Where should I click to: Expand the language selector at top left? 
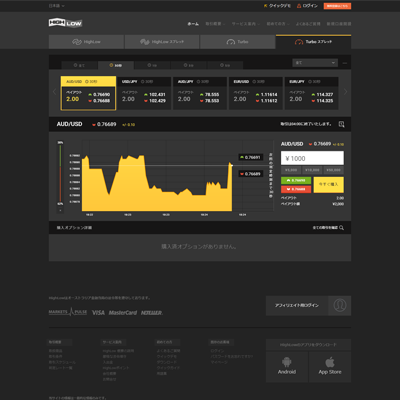click(56, 6)
